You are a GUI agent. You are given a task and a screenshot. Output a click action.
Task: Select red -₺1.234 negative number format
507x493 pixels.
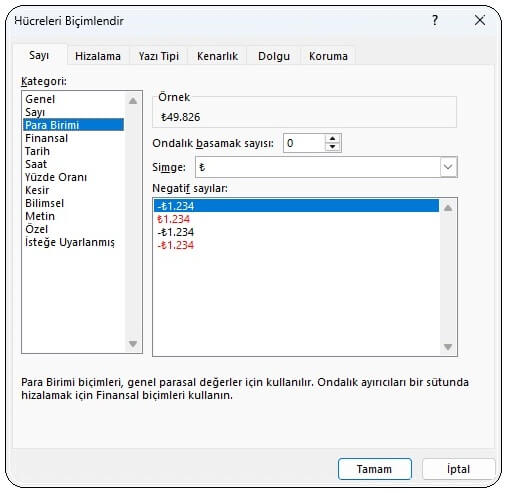[x=175, y=245]
